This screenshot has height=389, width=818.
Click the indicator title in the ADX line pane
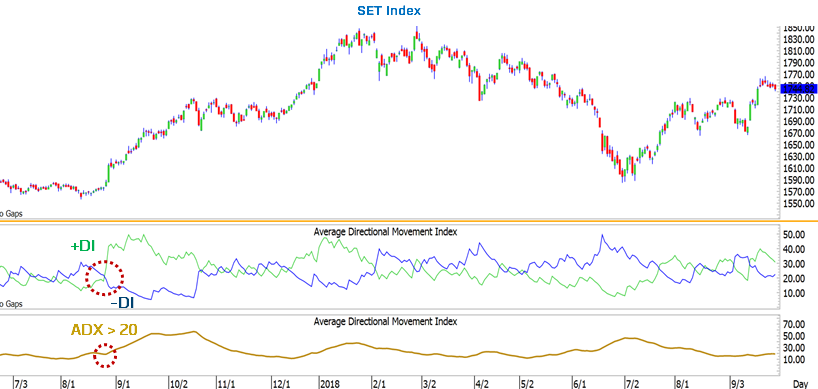coord(386,322)
